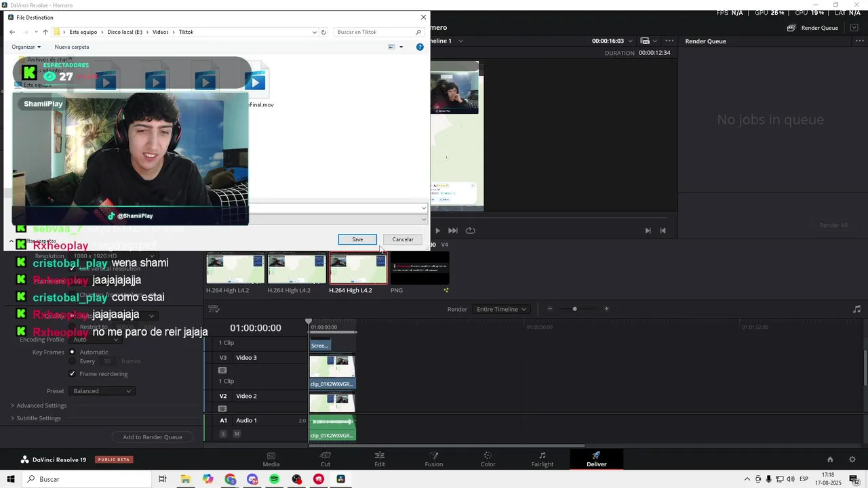Select Every N frames key frame option
Image resolution: width=868 pixels, height=488 pixels.
(x=73, y=361)
